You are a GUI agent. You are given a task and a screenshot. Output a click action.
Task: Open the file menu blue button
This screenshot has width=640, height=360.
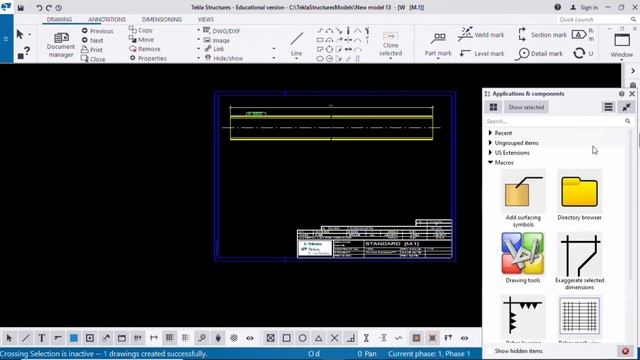6,39
